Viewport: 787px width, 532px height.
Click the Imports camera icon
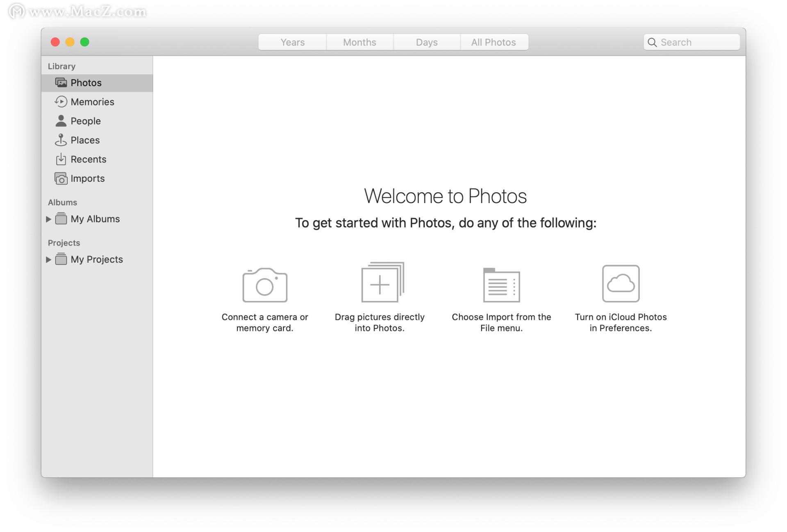pyautogui.click(x=61, y=179)
